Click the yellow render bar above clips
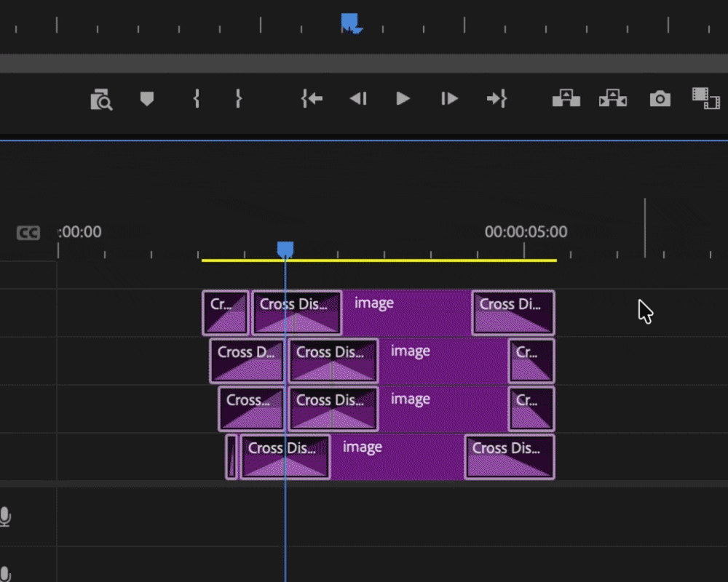Viewport: 728px width, 582px height. tap(379, 260)
